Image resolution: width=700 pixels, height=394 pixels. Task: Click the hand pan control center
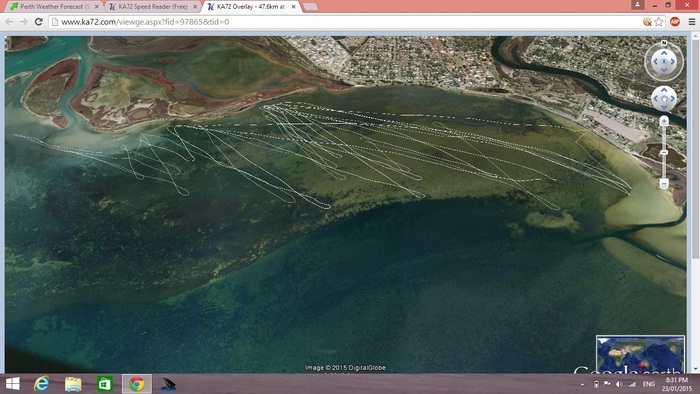664,99
